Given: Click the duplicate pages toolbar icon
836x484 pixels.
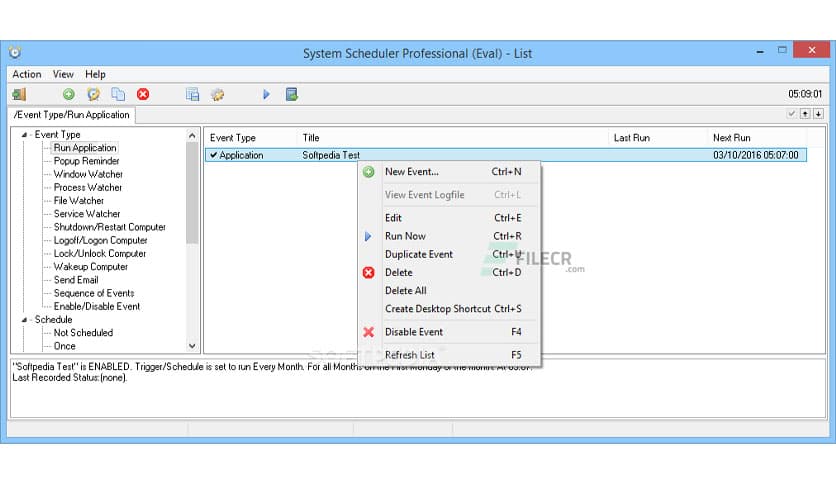Looking at the screenshot, I should [118, 94].
